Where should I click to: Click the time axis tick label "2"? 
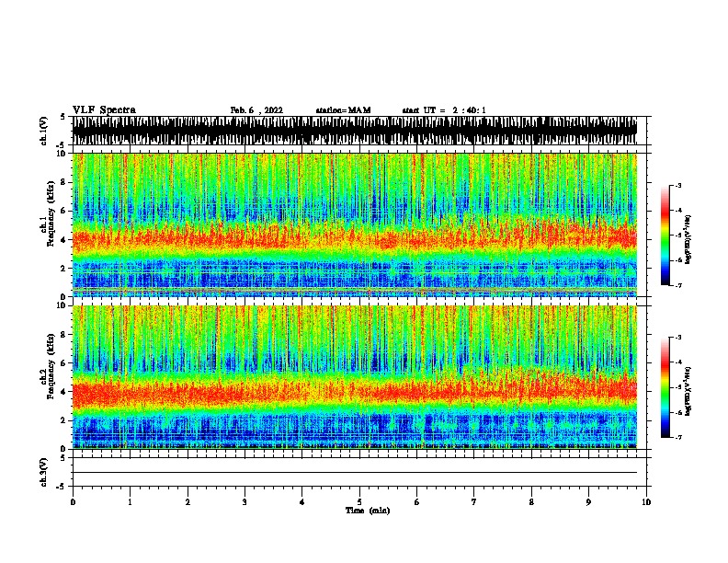[x=188, y=502]
